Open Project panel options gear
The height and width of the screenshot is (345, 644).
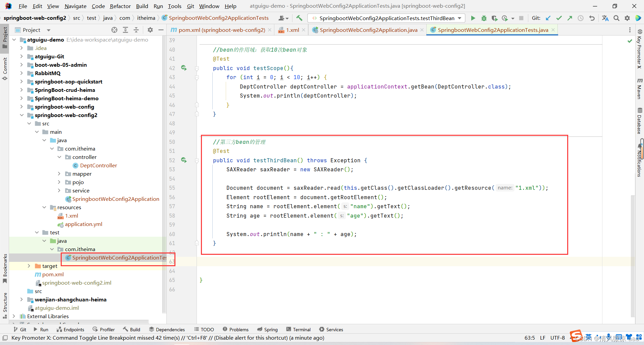(150, 30)
